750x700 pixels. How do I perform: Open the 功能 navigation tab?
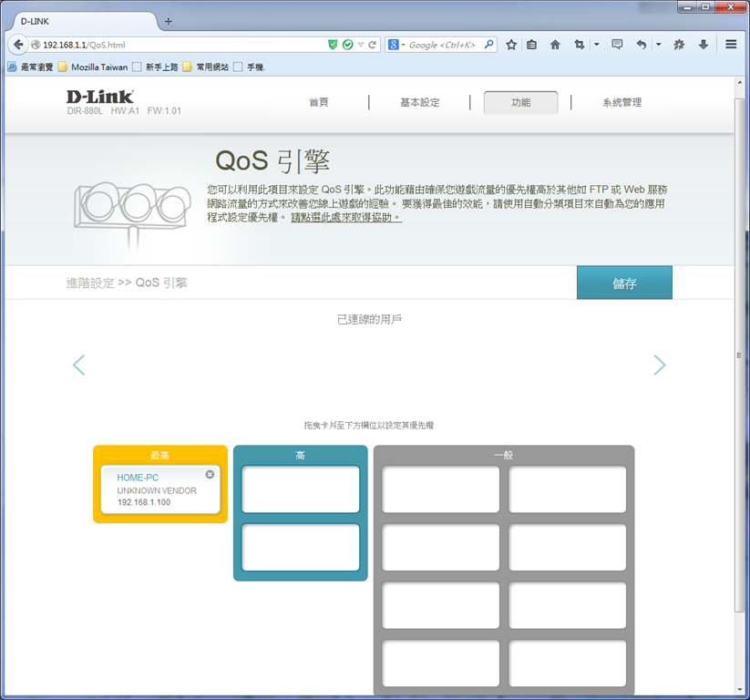521,102
